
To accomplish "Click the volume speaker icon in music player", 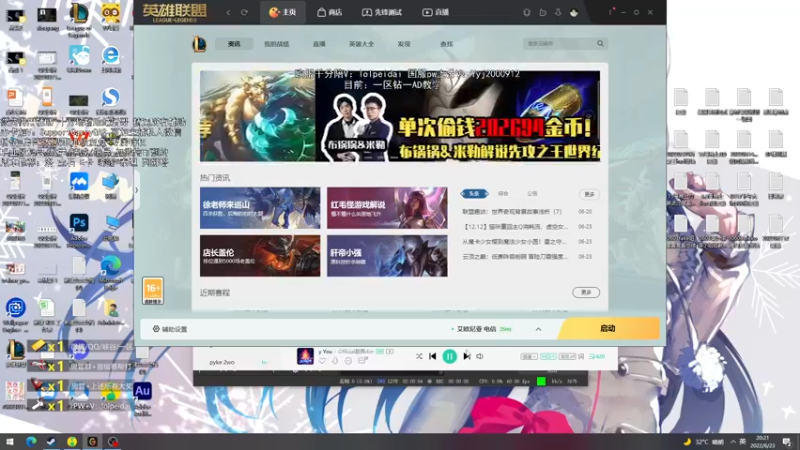I will [x=480, y=356].
